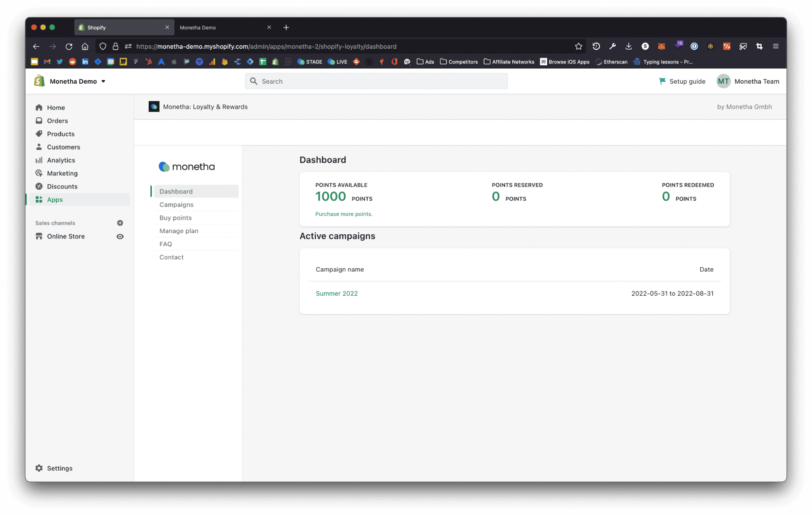
Task: Click the Browse iOS Apps bookmark
Action: tap(565, 62)
